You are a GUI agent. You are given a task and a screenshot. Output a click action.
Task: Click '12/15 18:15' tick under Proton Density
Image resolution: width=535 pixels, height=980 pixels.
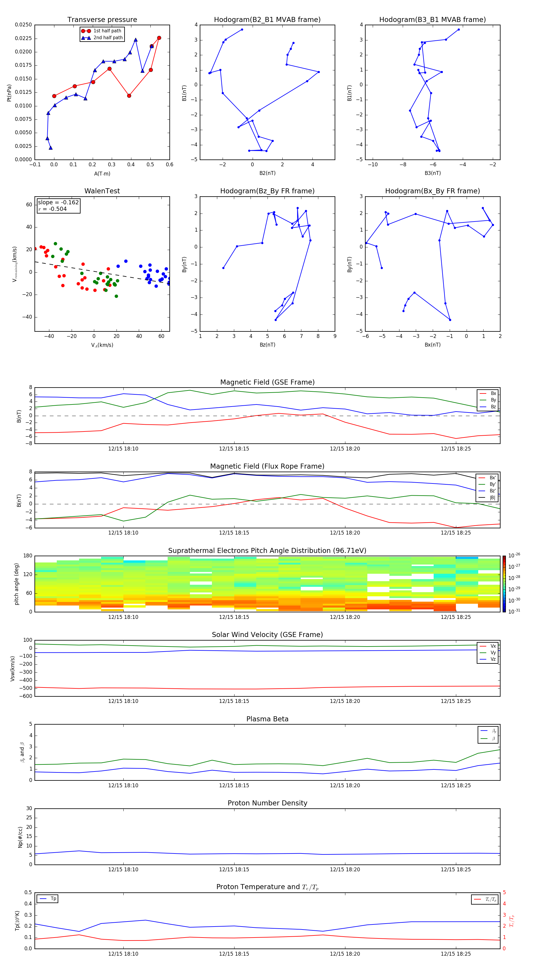[x=234, y=870]
